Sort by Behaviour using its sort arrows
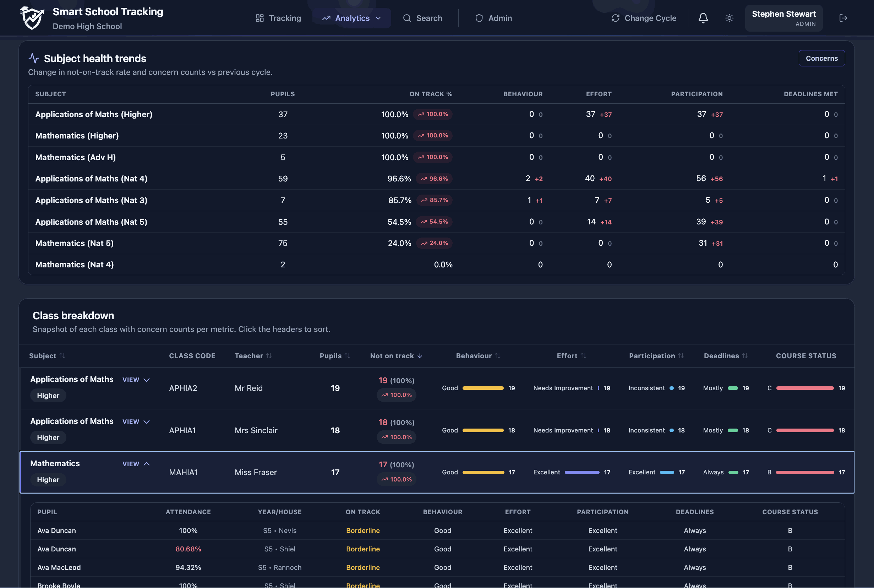874x588 pixels. (498, 355)
